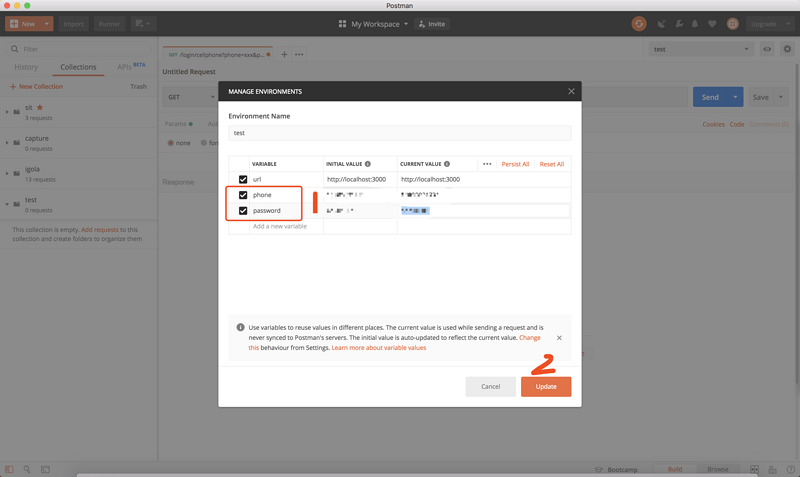Viewport: 800px width, 477px height.
Task: Close the Manage Environments dialog
Action: 571,91
